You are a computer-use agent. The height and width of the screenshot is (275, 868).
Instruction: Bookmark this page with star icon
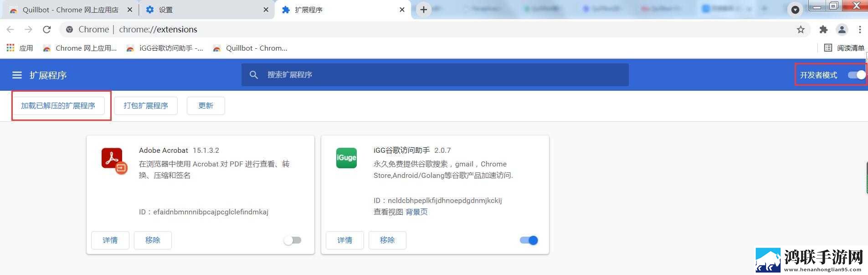(801, 30)
